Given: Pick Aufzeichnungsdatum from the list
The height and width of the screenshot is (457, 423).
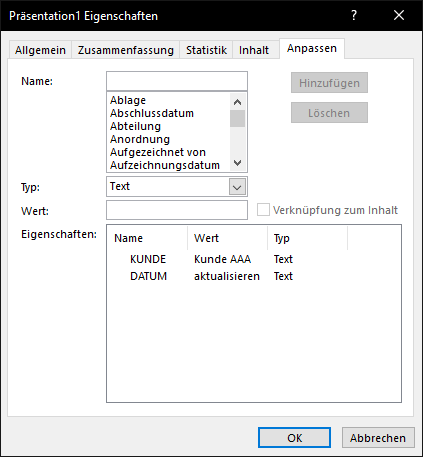Looking at the screenshot, I should pos(169,165).
